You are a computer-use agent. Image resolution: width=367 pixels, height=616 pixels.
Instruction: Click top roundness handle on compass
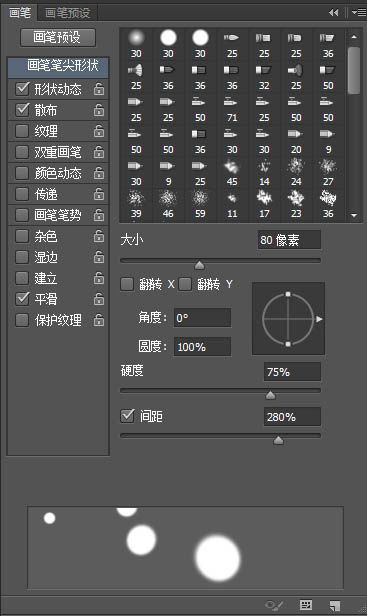[x=288, y=294]
